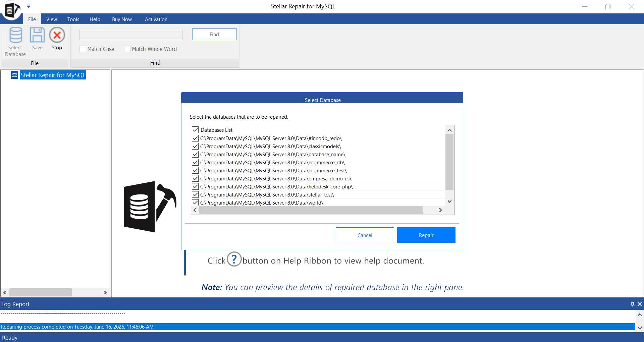Uncheck the ecommerce_db database checkbox
This screenshot has width=644, height=342.
coord(195,162)
